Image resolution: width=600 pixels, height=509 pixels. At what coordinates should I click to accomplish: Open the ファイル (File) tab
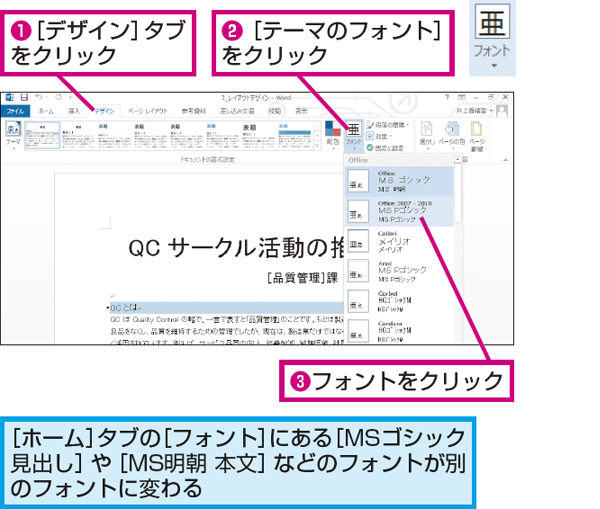(15, 111)
